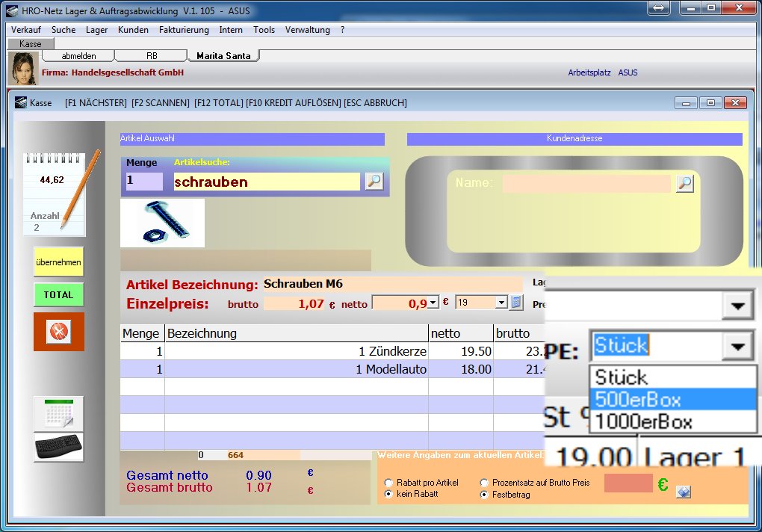Viewport: 762px width, 532px height.
Task: Click the yellow übernehmen button
Action: tap(59, 262)
